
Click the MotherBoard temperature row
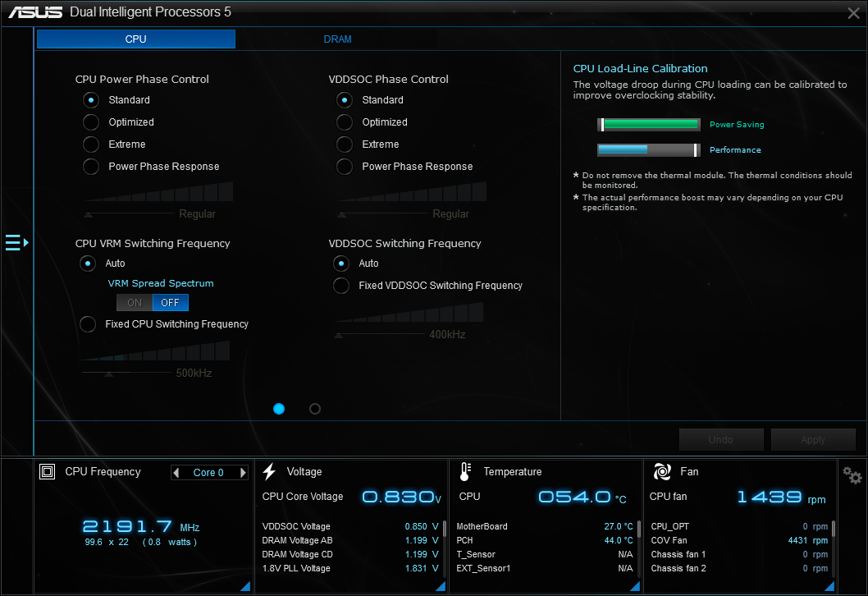click(x=545, y=527)
